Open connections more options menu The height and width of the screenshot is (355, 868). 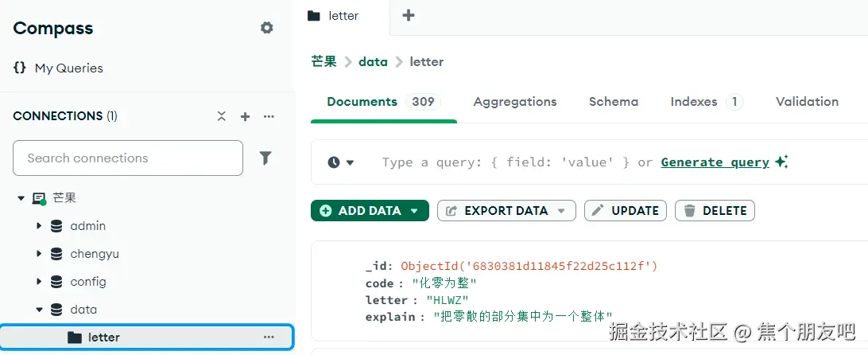(x=269, y=116)
